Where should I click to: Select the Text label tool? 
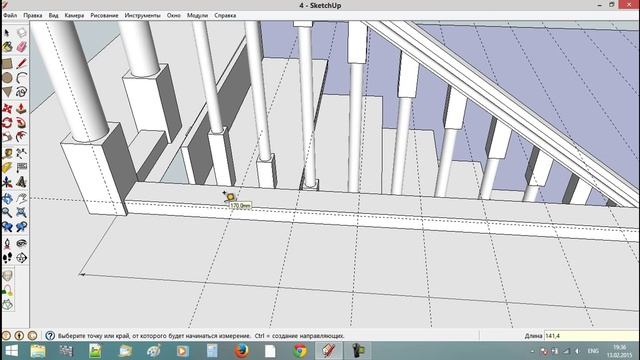coord(22,167)
